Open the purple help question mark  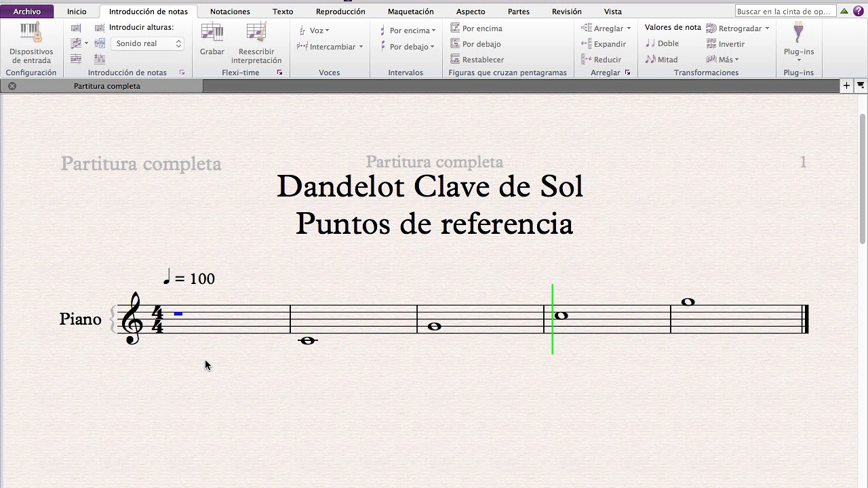click(859, 11)
